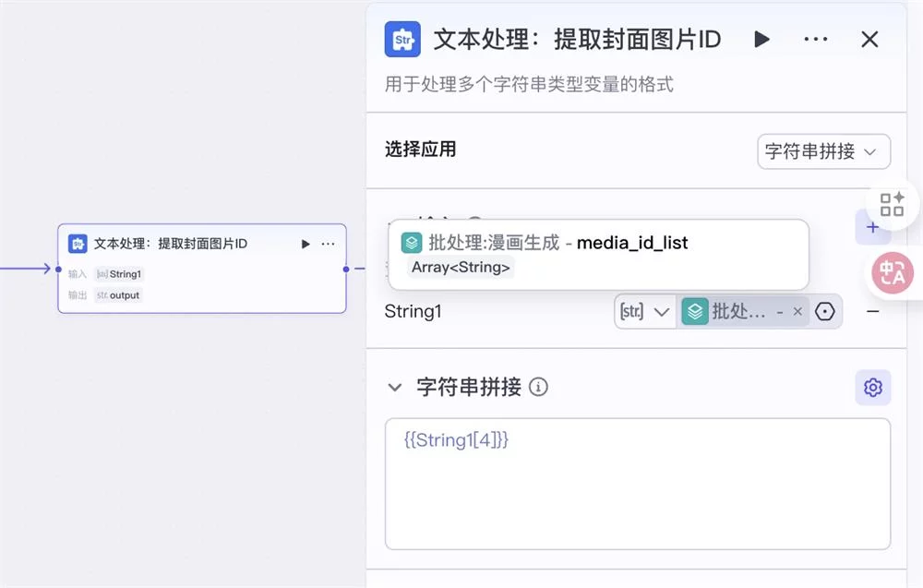This screenshot has width=923, height=588.
Task: Run the node from the canvas card
Action: pyautogui.click(x=306, y=244)
